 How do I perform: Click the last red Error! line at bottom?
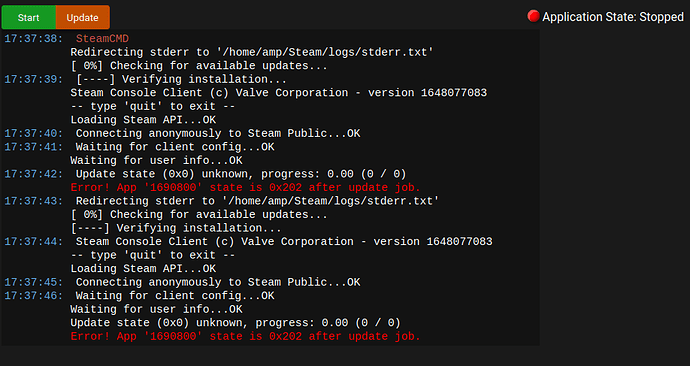pos(245,336)
